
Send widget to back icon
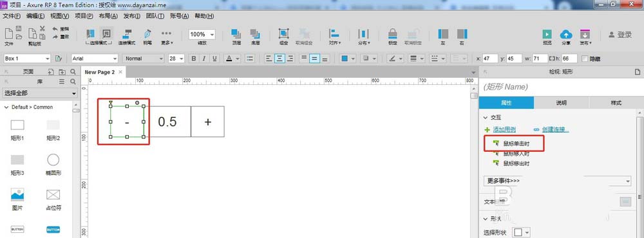(x=255, y=33)
